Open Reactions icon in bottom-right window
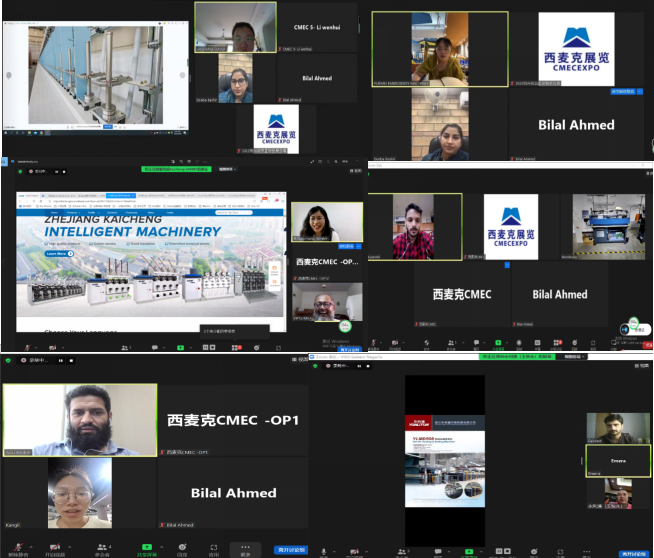 pos(534,551)
